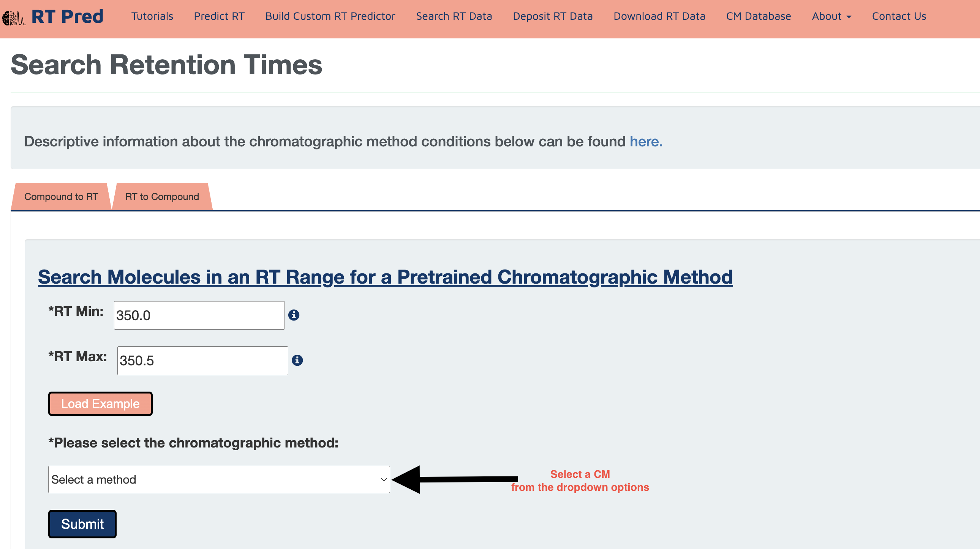This screenshot has height=549, width=980.
Task: Click the info icon beside RT Max
Action: (x=297, y=360)
